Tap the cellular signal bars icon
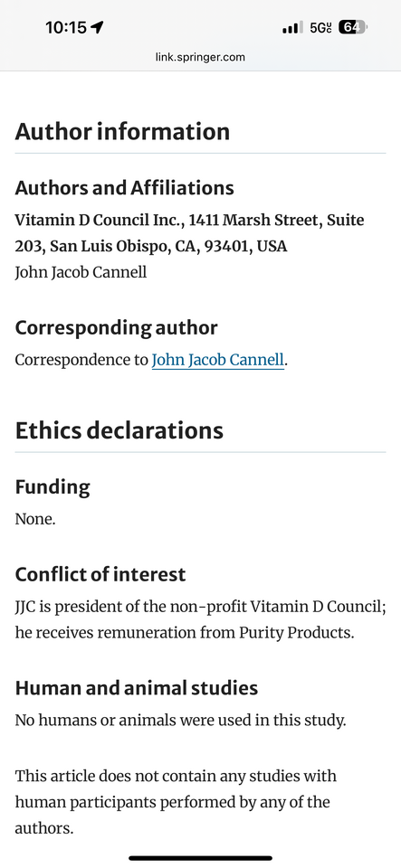Screen dimensions: 401x868 pyautogui.click(x=292, y=27)
